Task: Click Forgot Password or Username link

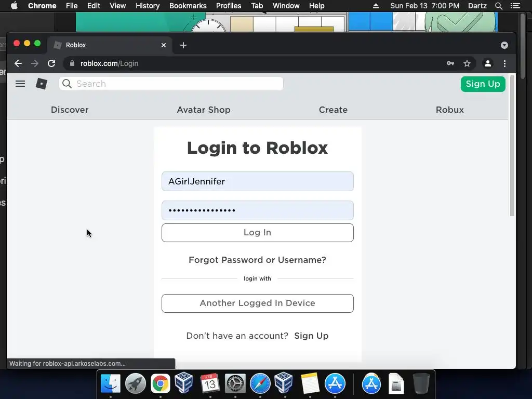Action: coord(257,260)
